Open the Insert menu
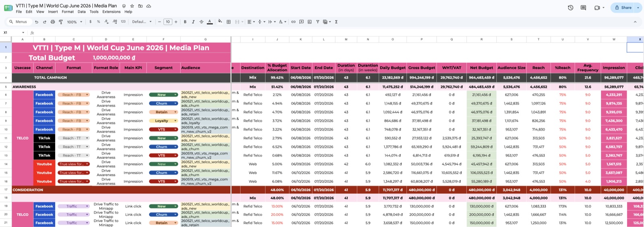Screen dimensions: 644x227 (x=53, y=12)
